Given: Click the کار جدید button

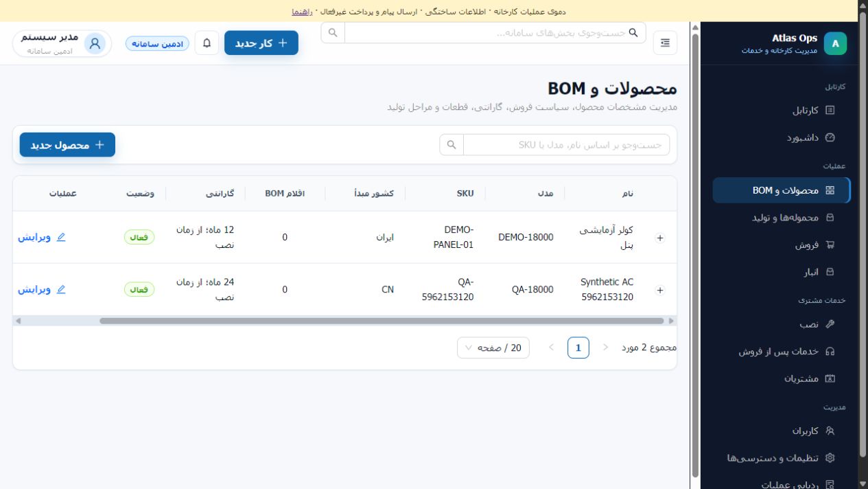Looking at the screenshot, I should click(261, 43).
